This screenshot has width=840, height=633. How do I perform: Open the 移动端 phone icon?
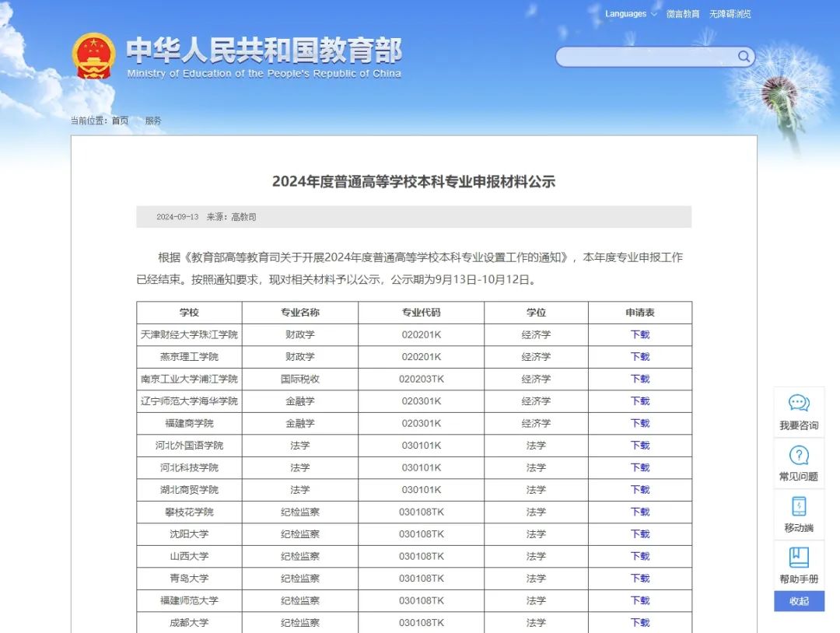799,506
